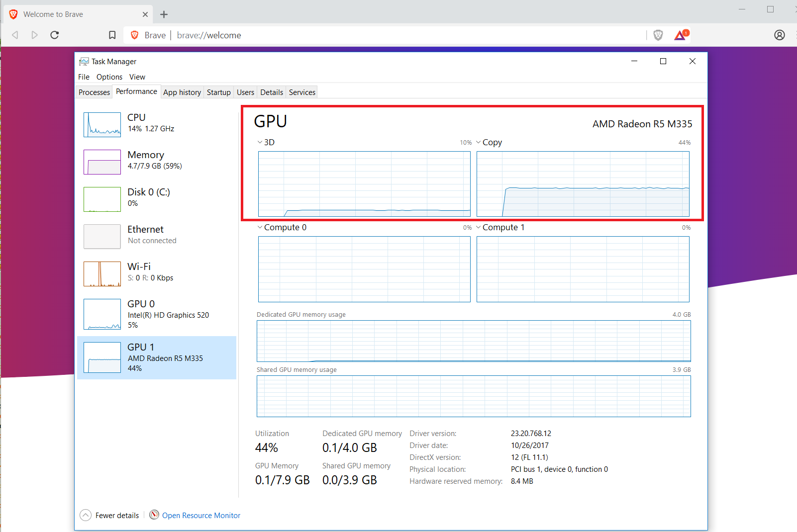The height and width of the screenshot is (532, 797).
Task: Open the Brave profile account icon
Action: click(x=780, y=35)
